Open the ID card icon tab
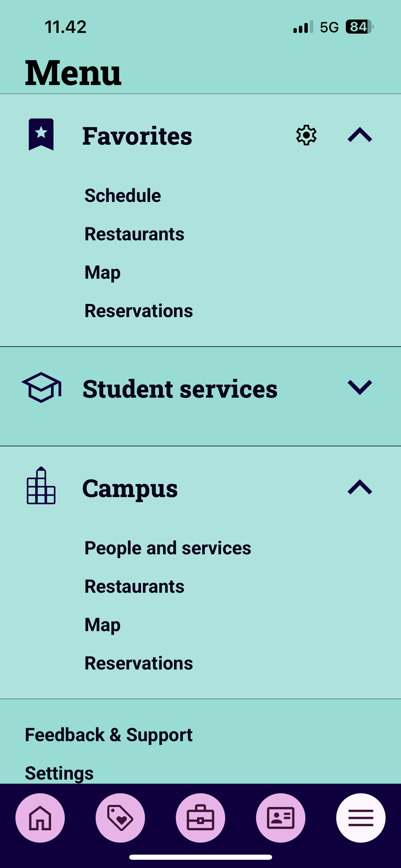The image size is (401, 868). (281, 818)
